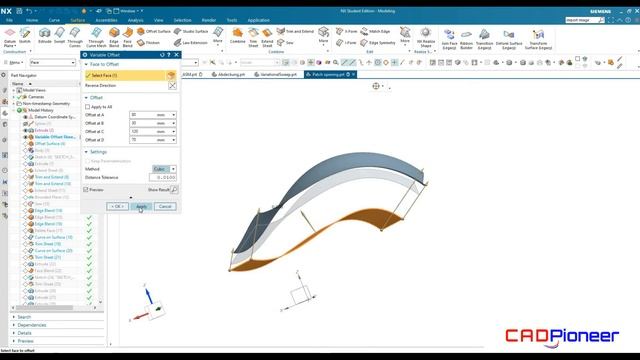The image size is (640, 360).
Task: Select the Ribbon Builder tool
Action: pos(467,39)
